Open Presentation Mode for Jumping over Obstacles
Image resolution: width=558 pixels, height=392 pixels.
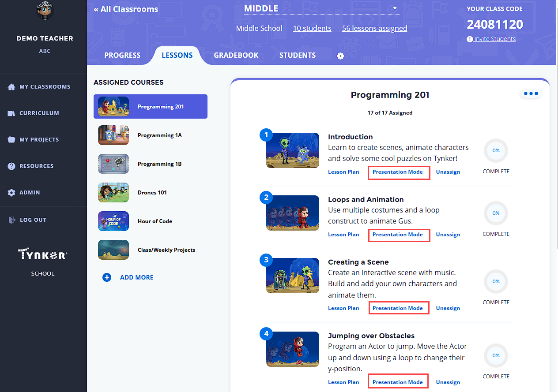click(x=398, y=382)
